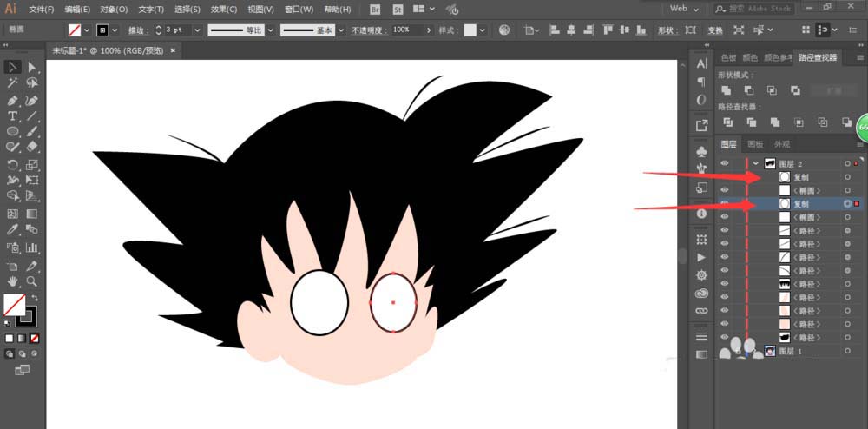868x429 pixels.
Task: Open the 基本 brush definition dropdown
Action: click(341, 30)
